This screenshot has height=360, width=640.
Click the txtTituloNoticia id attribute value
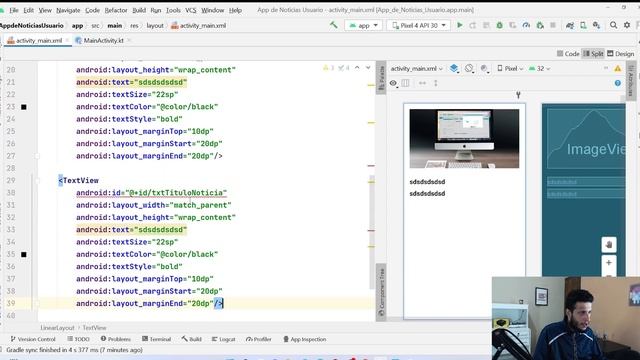[176, 193]
